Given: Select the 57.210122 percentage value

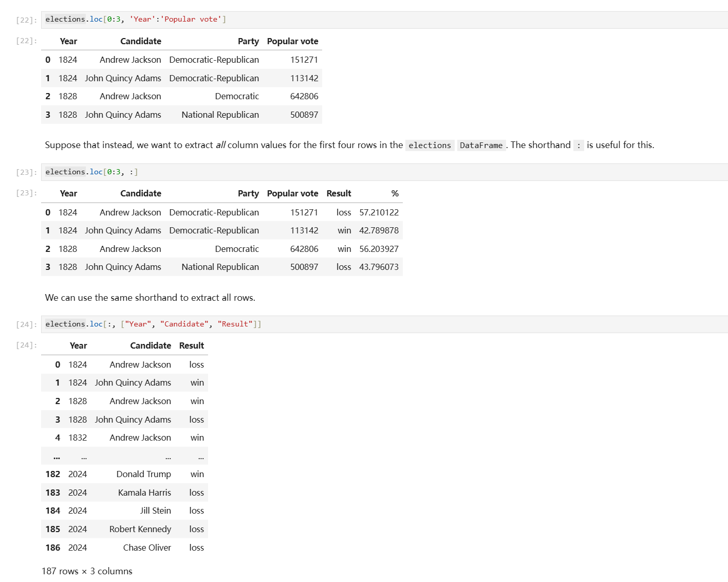Looking at the screenshot, I should point(379,212).
